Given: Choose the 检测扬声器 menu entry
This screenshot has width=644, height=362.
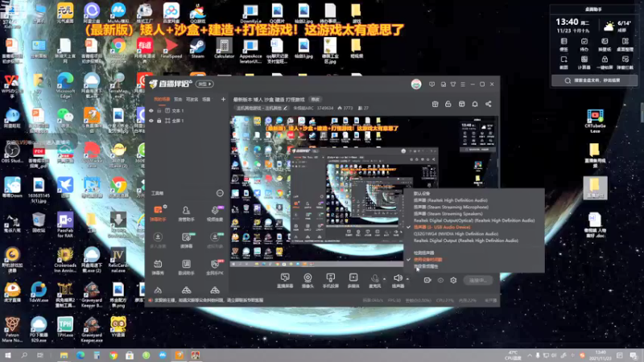Looking at the screenshot, I should (x=424, y=253).
